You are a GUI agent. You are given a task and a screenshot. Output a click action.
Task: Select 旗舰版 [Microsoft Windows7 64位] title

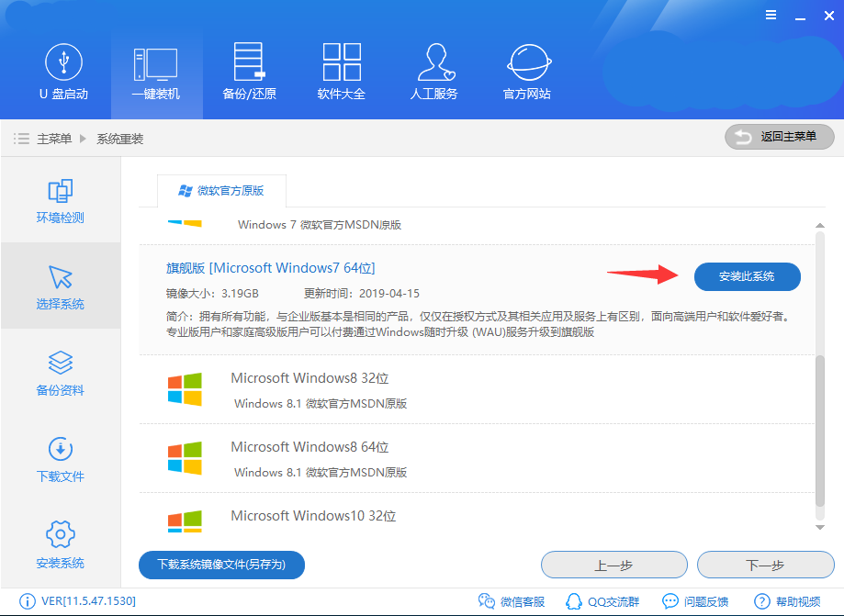pyautogui.click(x=270, y=268)
